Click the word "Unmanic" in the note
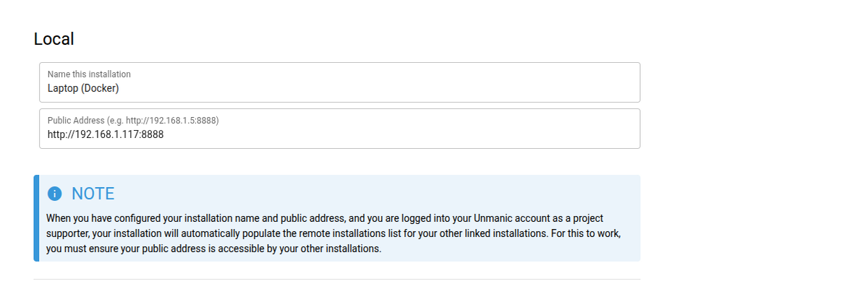Viewport: 868px width, 289px height. (451, 217)
